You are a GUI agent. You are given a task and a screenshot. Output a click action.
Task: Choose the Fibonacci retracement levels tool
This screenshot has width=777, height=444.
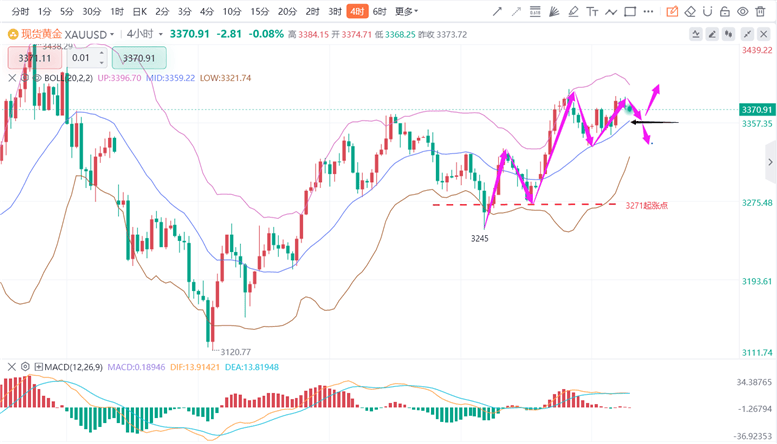(x=535, y=11)
